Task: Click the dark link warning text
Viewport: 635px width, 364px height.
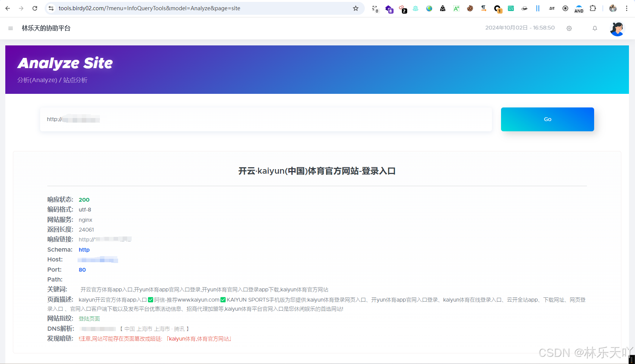Action: tap(155, 339)
